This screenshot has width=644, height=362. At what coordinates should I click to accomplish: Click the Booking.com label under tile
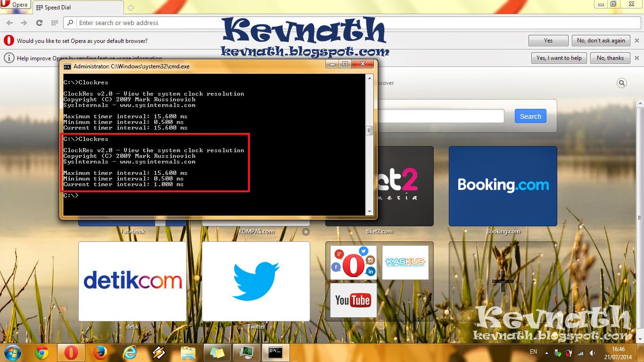point(503,231)
